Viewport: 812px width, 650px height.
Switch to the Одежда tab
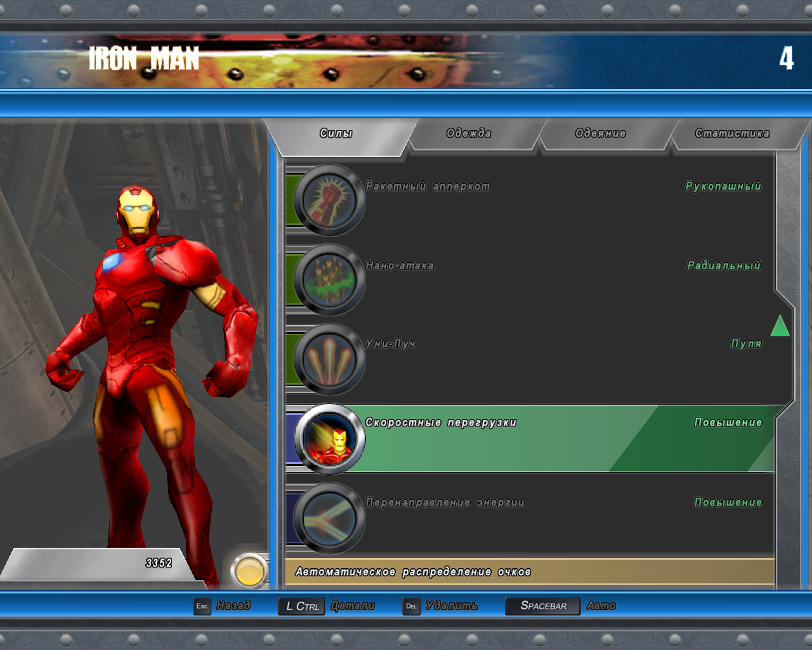click(469, 133)
